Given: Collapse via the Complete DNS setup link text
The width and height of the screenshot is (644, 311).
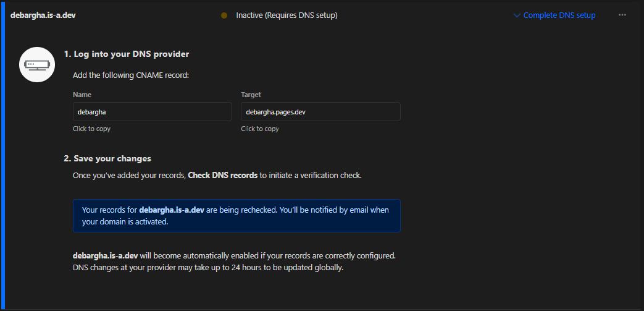Looking at the screenshot, I should click(559, 15).
